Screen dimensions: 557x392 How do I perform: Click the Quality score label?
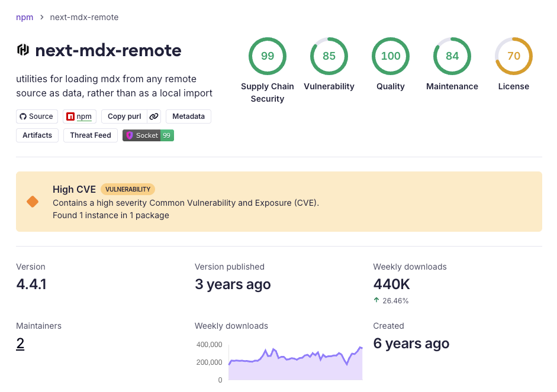click(x=391, y=86)
